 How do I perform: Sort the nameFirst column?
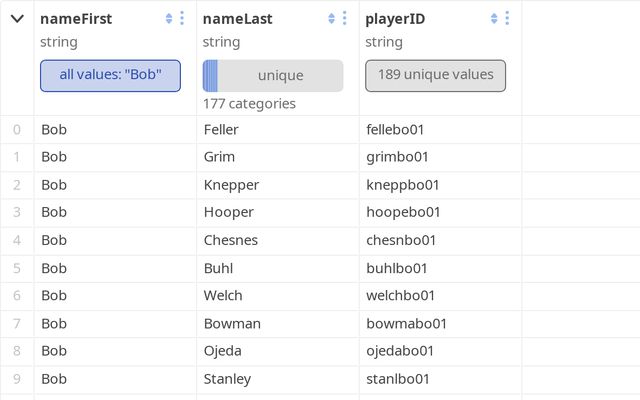click(x=169, y=19)
